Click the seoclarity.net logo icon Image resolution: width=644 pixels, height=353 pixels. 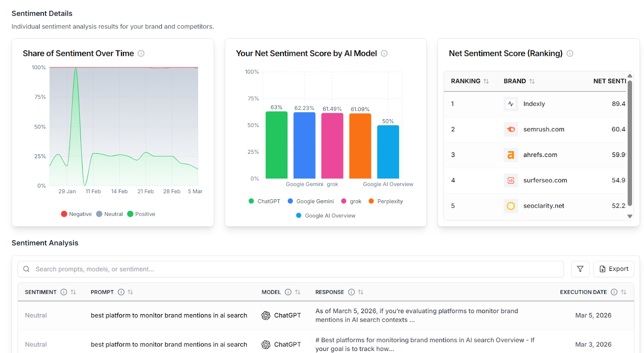tap(510, 206)
